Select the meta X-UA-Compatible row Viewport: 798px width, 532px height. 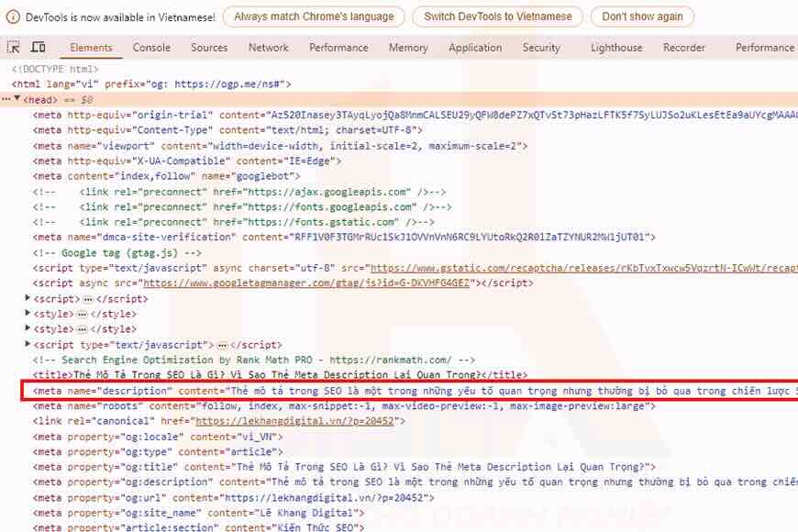click(187, 161)
